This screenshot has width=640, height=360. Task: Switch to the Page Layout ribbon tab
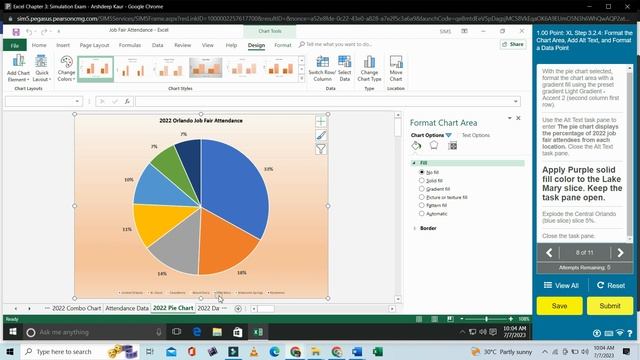(x=94, y=45)
